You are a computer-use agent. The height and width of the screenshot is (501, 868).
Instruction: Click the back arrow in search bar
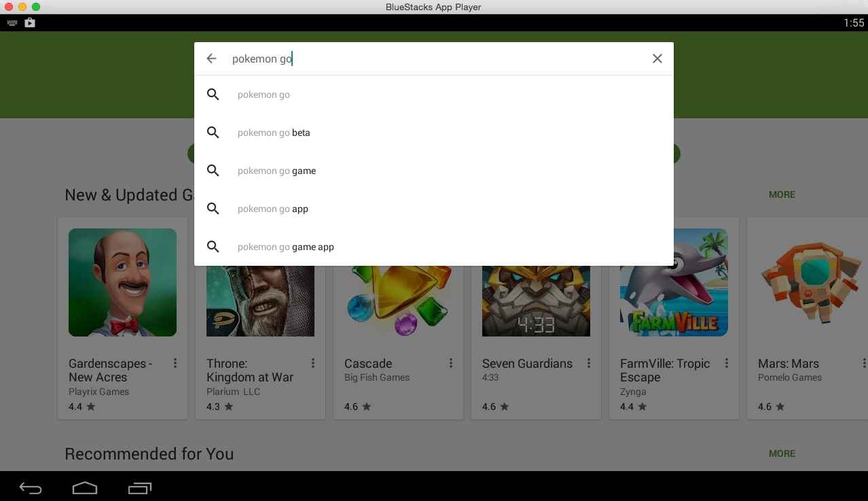(211, 58)
